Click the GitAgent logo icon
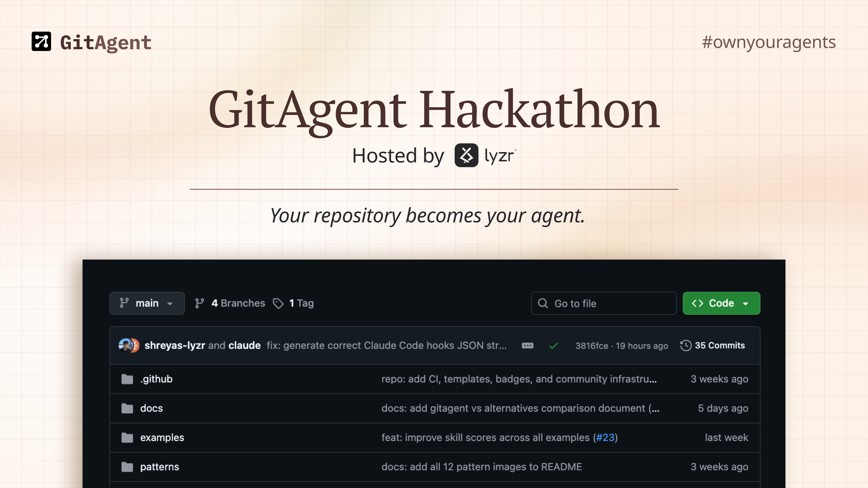The height and width of the screenshot is (488, 868). coord(41,41)
